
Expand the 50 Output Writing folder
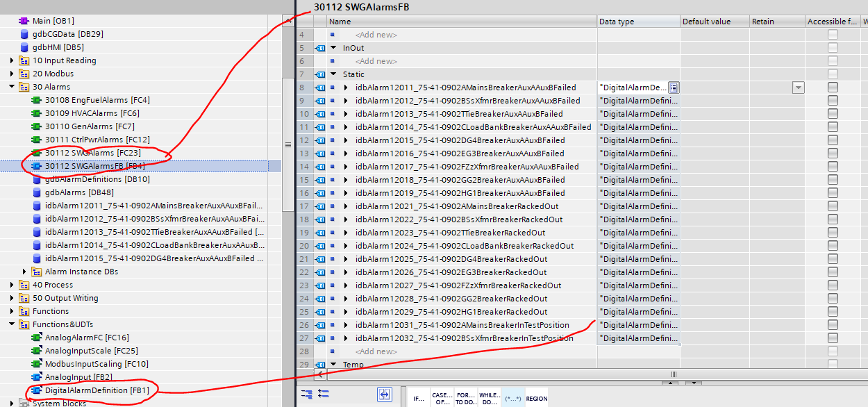click(12, 298)
